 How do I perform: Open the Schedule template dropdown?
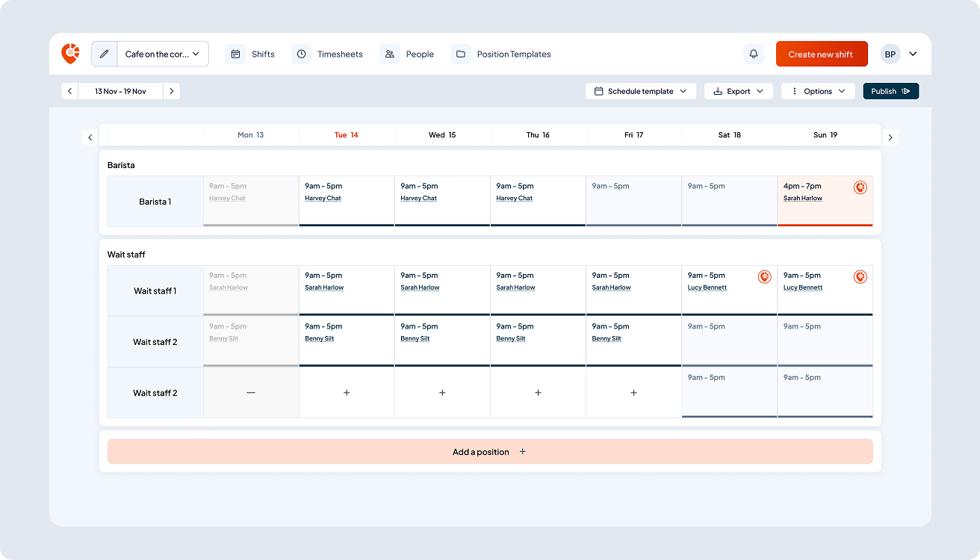[x=641, y=91]
